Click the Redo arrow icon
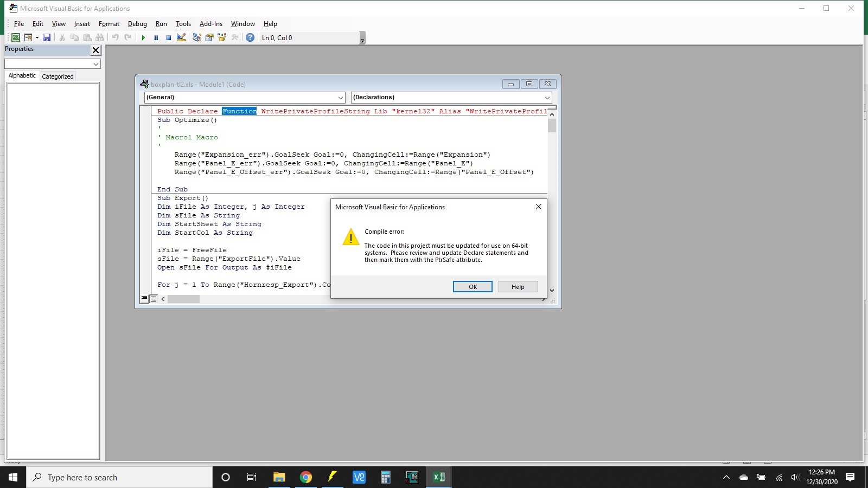Image resolution: width=868 pixels, height=488 pixels. coord(128,37)
